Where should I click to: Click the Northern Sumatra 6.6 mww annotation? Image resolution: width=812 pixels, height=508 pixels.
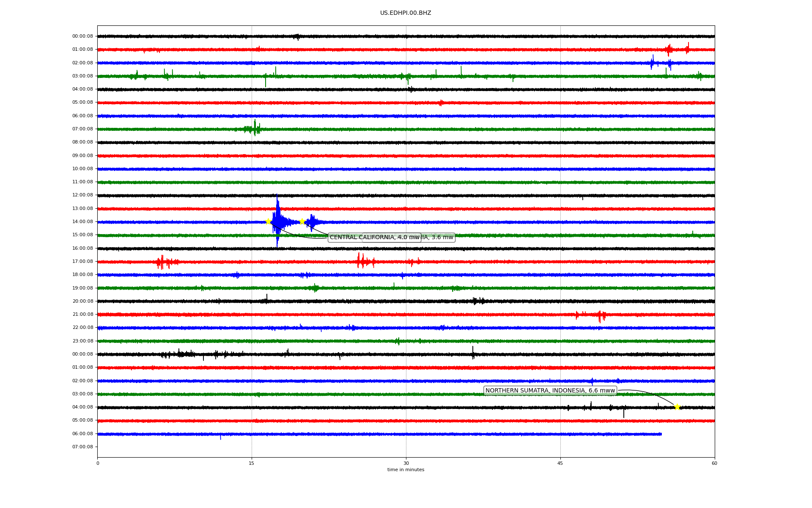point(550,391)
